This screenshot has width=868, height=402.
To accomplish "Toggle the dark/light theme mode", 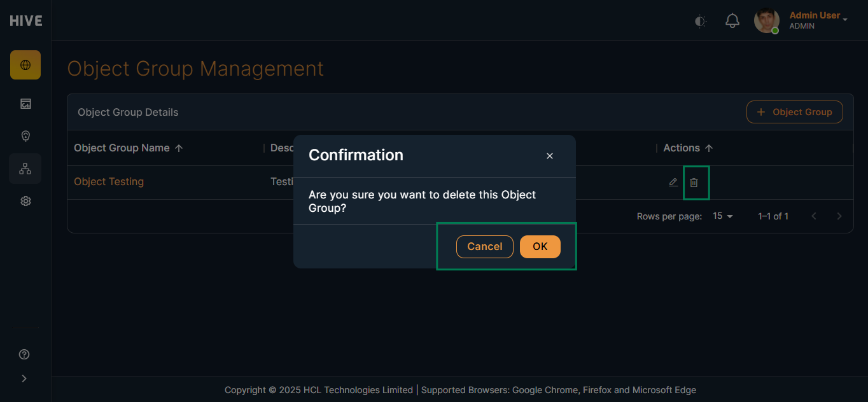I will tap(700, 22).
